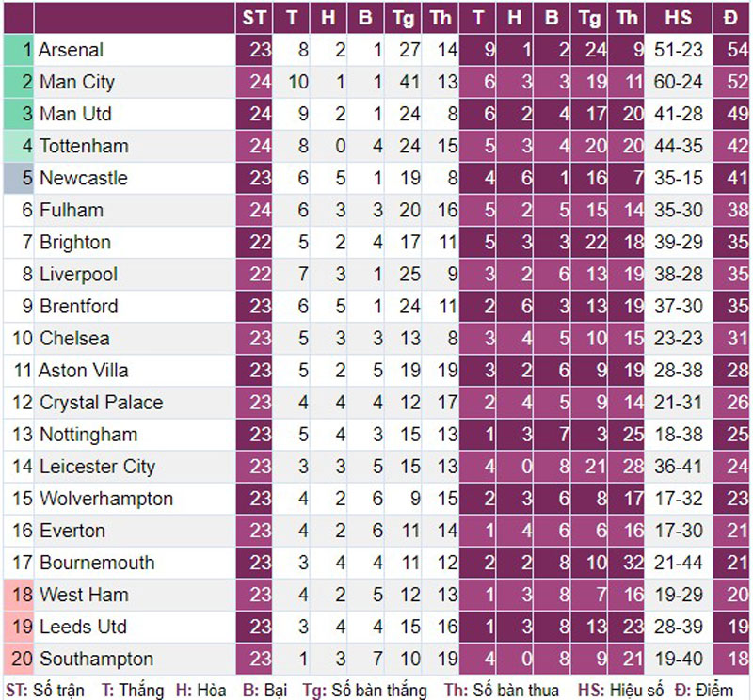
Task: Select the Leicester City team name
Action: pos(98,467)
